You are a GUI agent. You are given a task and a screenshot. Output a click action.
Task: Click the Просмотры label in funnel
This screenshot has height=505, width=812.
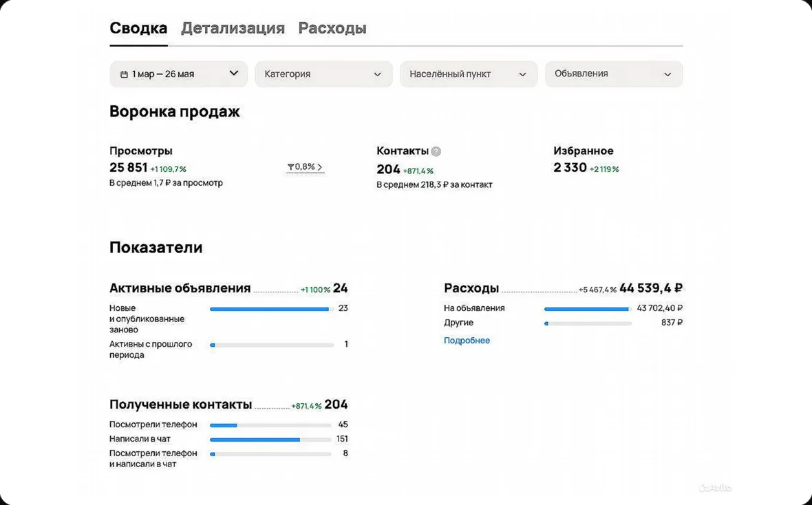(141, 151)
